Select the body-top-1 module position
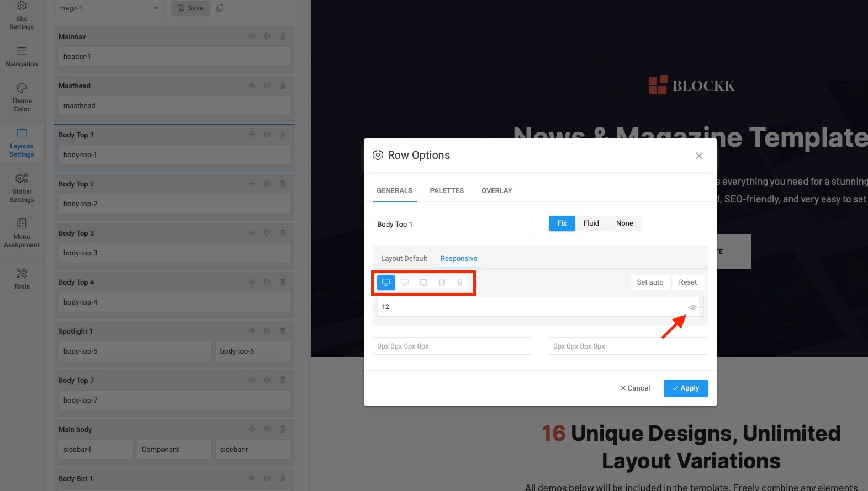 (174, 155)
